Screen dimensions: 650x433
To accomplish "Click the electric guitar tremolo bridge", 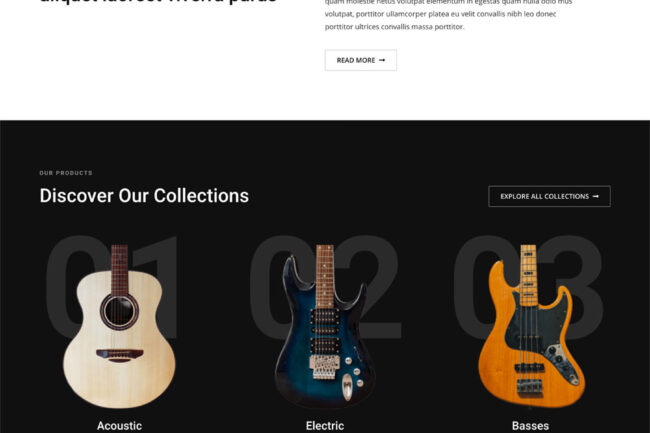I will (x=324, y=367).
